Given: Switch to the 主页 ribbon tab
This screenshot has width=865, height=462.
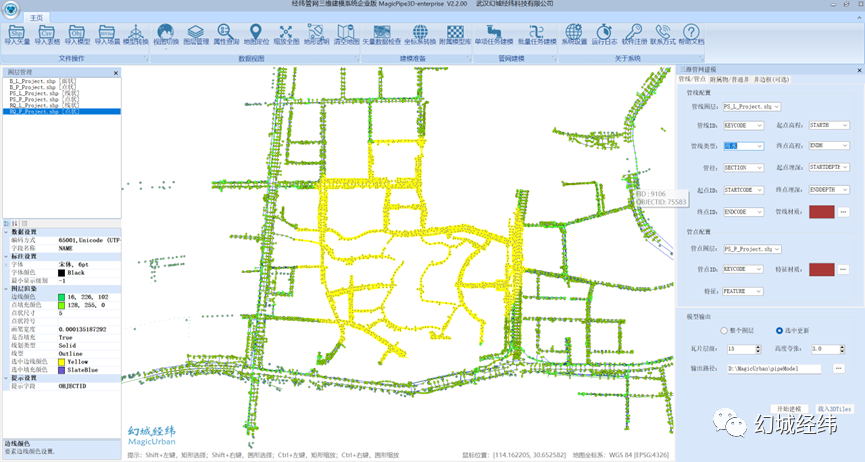Looking at the screenshot, I should (36, 18).
